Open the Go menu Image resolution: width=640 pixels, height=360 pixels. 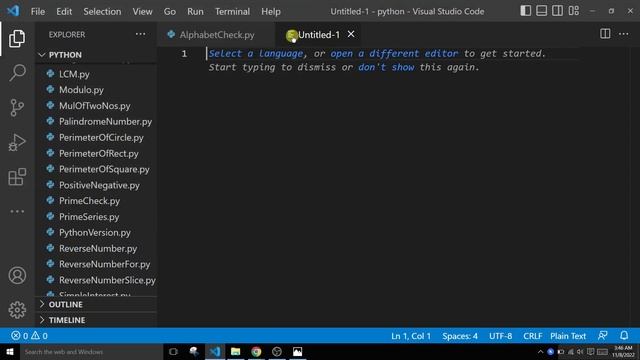click(170, 11)
